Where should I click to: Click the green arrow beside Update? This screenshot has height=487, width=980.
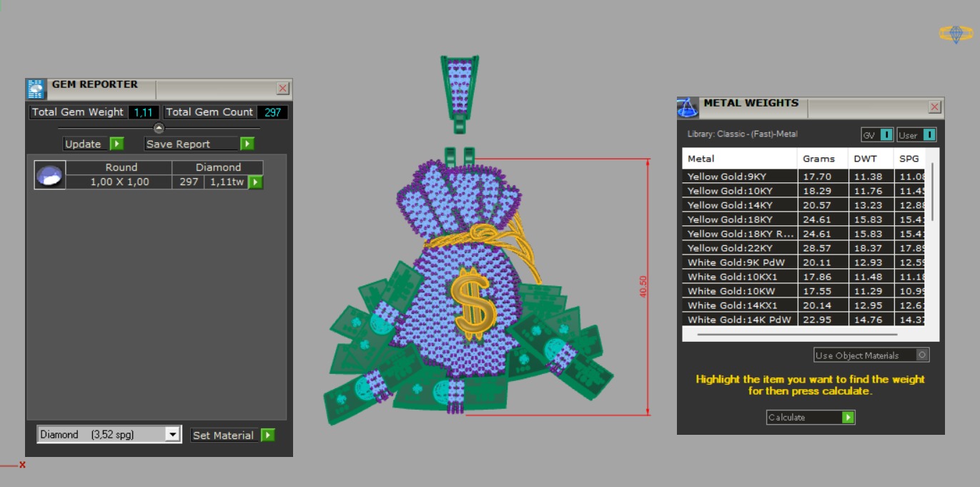117,144
